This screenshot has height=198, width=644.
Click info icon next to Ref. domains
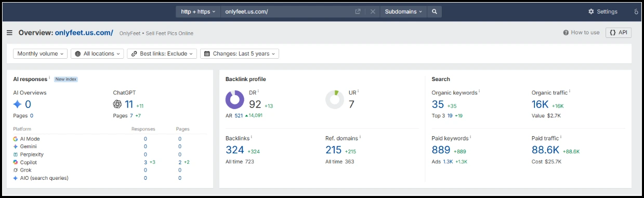(x=360, y=137)
